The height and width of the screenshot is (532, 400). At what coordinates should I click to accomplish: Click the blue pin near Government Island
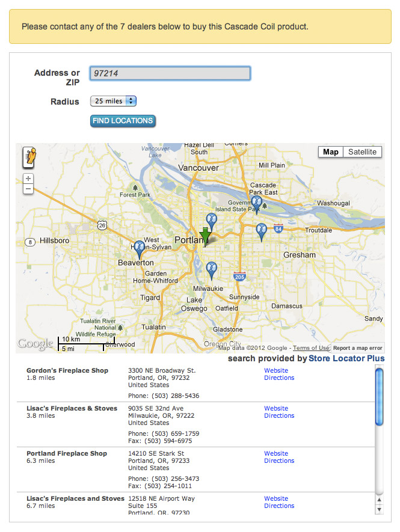(x=257, y=204)
